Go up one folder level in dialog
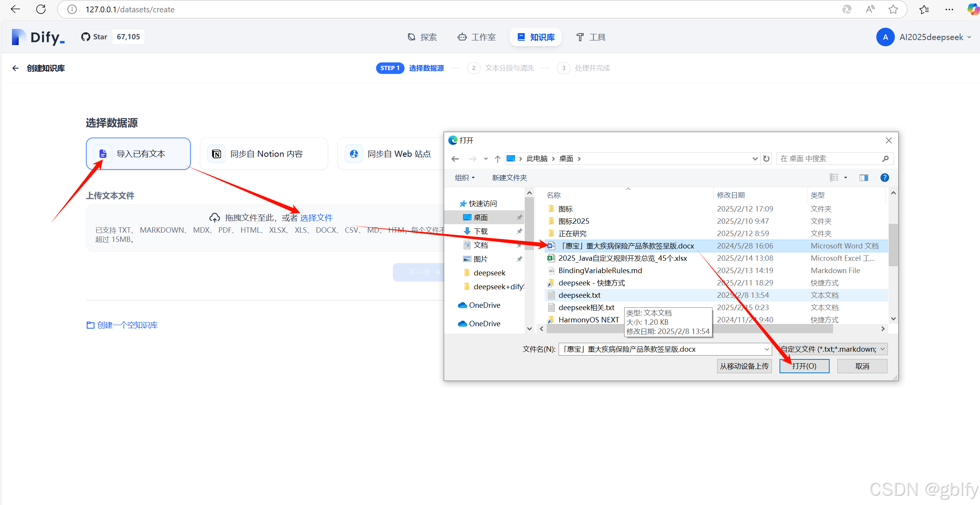Image resolution: width=980 pixels, height=505 pixels. click(498, 159)
